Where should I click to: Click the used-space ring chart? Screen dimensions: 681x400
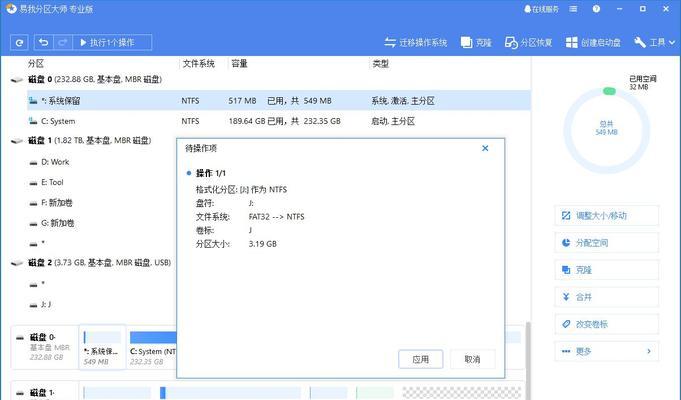(x=607, y=130)
